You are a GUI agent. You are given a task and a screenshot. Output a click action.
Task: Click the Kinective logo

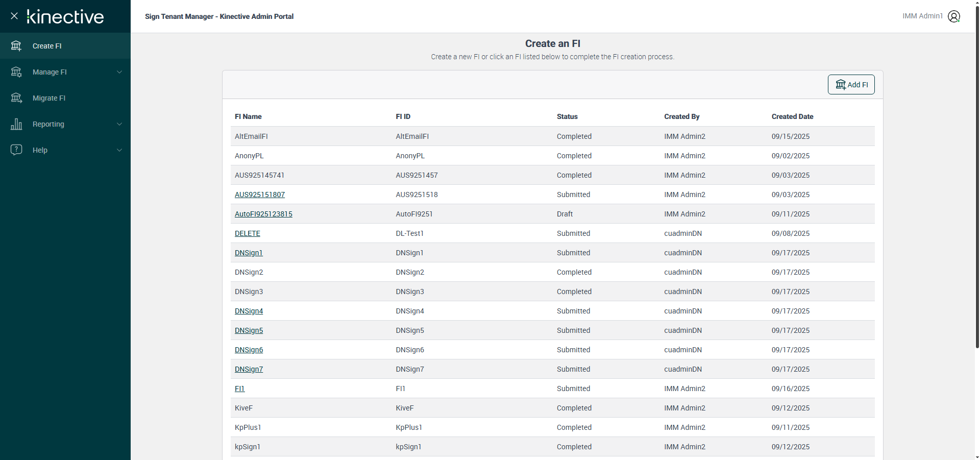(65, 16)
